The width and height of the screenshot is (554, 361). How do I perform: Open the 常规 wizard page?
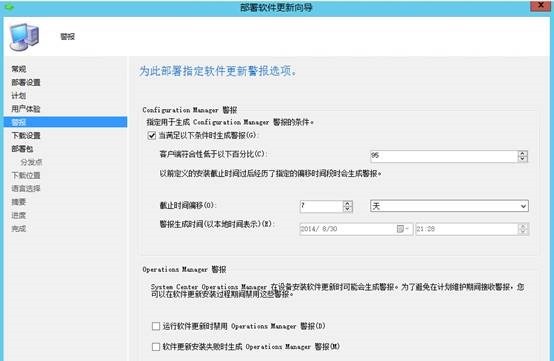19,69
